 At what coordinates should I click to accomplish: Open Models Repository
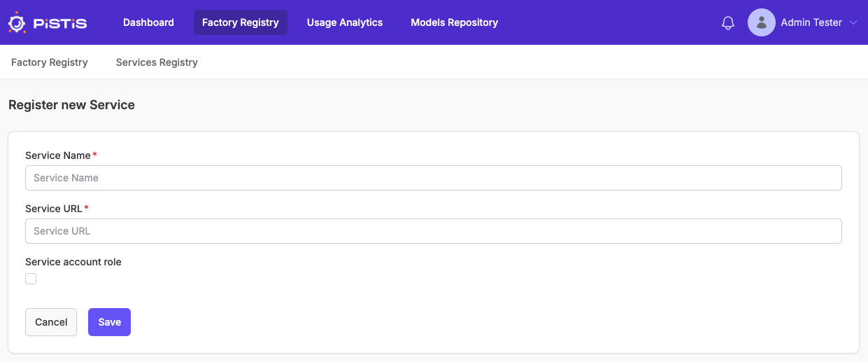click(455, 22)
